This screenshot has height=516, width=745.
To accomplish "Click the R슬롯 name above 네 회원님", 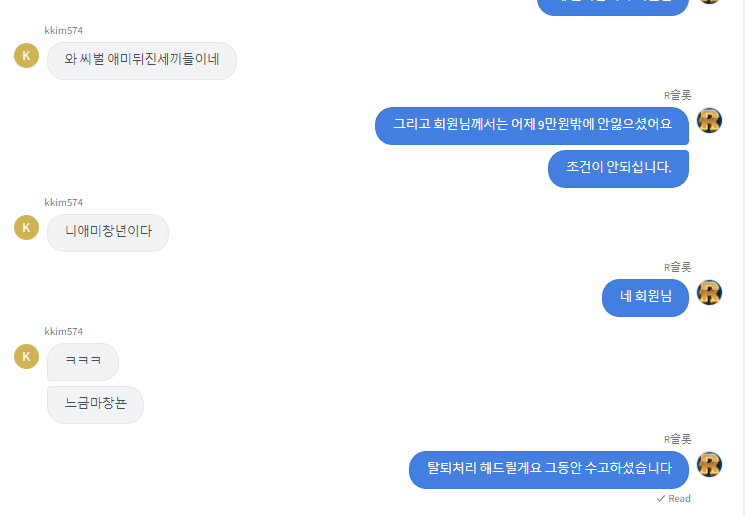I will 678,267.
